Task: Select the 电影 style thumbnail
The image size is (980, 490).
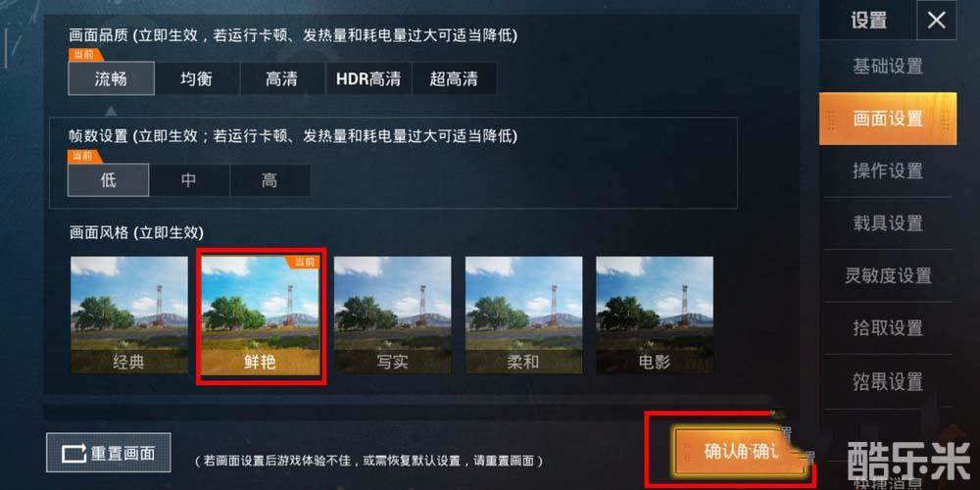Action: pyautogui.click(x=655, y=315)
